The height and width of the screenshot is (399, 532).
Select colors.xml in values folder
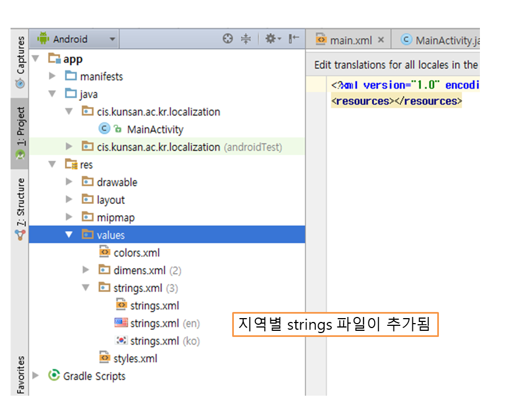(x=136, y=253)
